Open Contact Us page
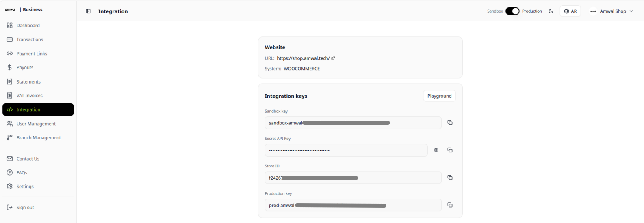Viewport: 644px width, 223px height. (38, 159)
